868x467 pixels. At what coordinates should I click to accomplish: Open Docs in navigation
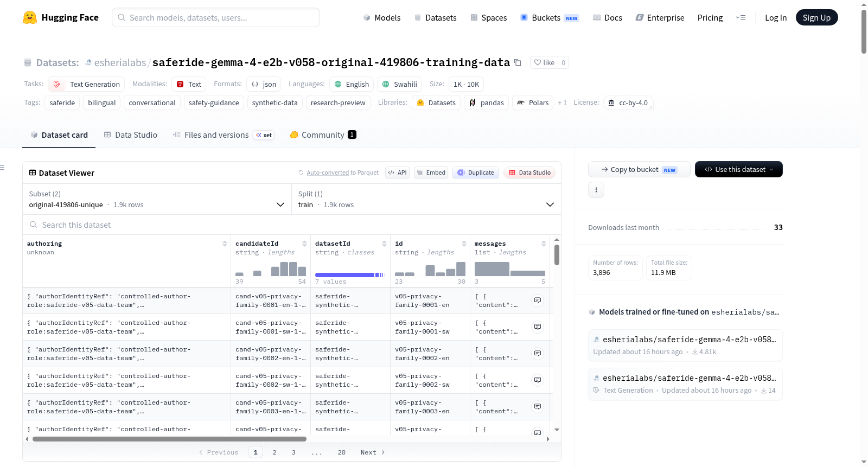608,17
